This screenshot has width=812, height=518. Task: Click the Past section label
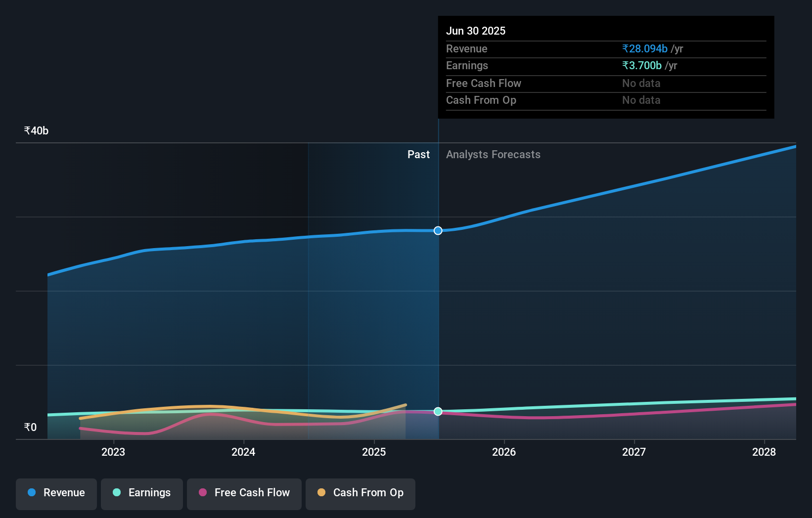418,154
